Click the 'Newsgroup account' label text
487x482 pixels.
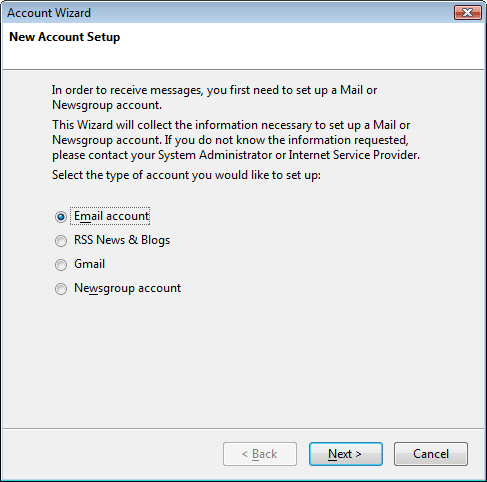pyautogui.click(x=127, y=288)
